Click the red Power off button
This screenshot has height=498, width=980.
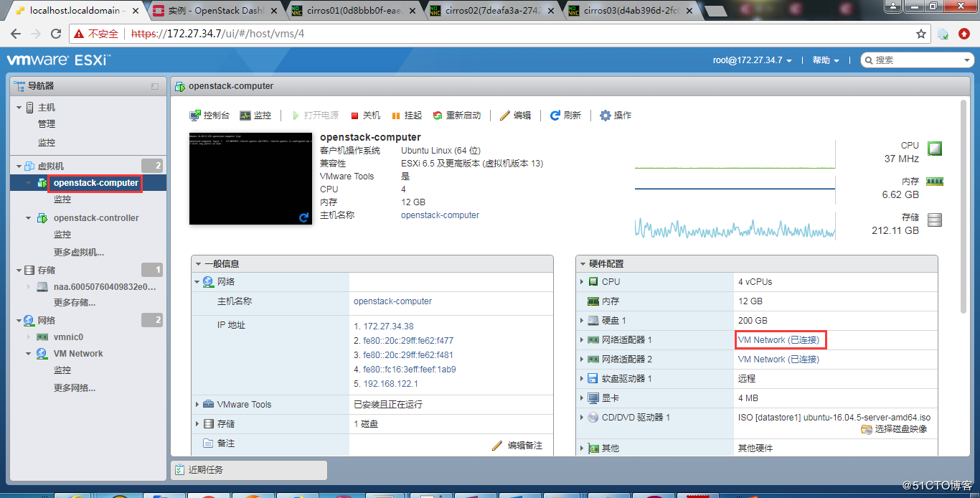pyautogui.click(x=365, y=116)
